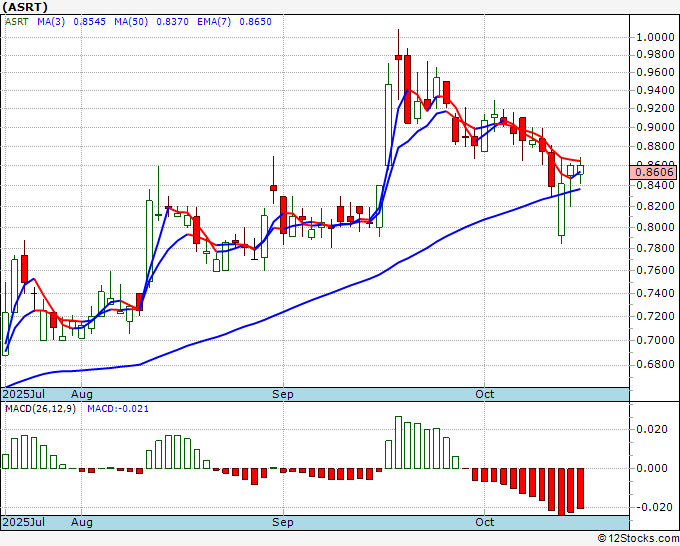Viewport: 680px width, 546px height.
Task: Click the 0.7000 price axis label
Action: click(x=655, y=340)
